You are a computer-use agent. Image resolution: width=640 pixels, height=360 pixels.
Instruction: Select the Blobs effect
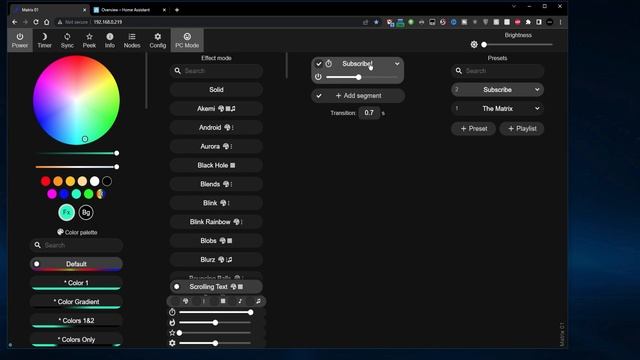pos(216,240)
